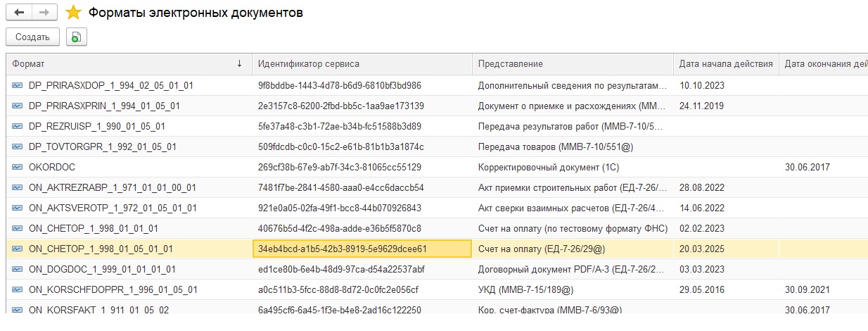This screenshot has width=868, height=331.
Task: Select the DP_PRIRASXDOP_1_994_02_05_01_01 row
Action: [x=110, y=85]
